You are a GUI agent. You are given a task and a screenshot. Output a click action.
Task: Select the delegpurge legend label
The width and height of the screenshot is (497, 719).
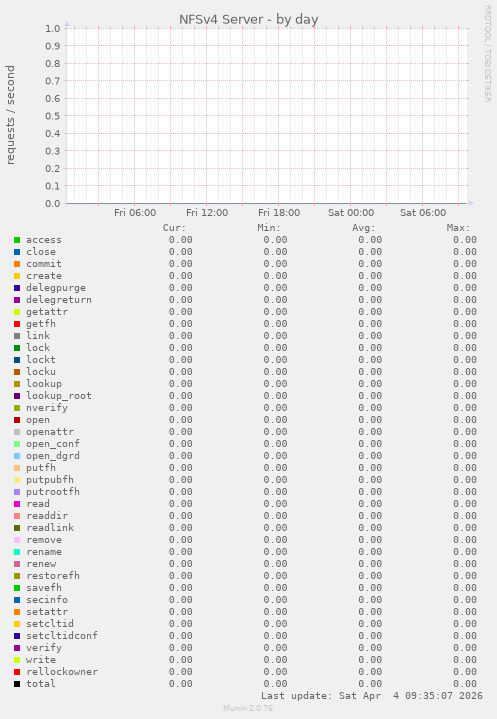[x=56, y=288]
